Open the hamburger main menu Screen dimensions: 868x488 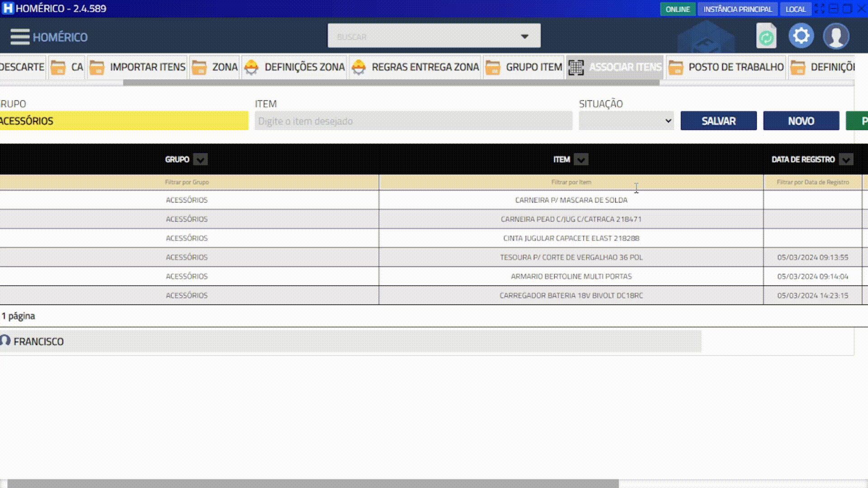tap(20, 37)
